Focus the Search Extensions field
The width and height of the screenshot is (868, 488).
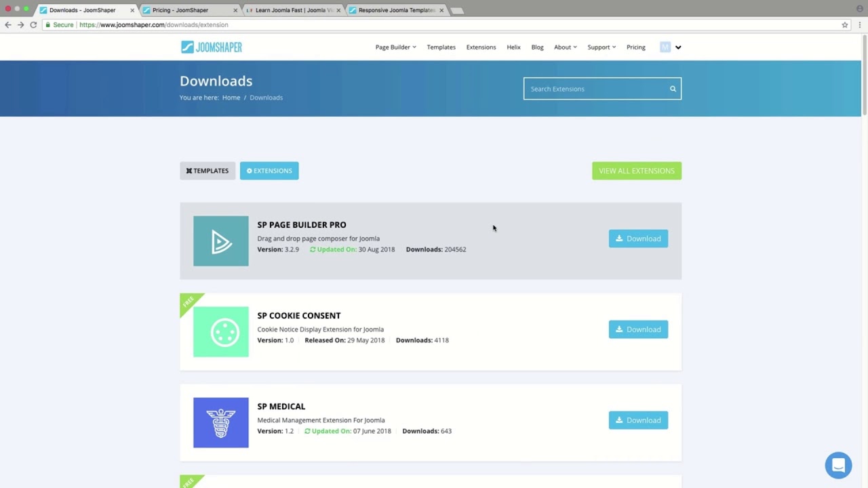(x=602, y=89)
